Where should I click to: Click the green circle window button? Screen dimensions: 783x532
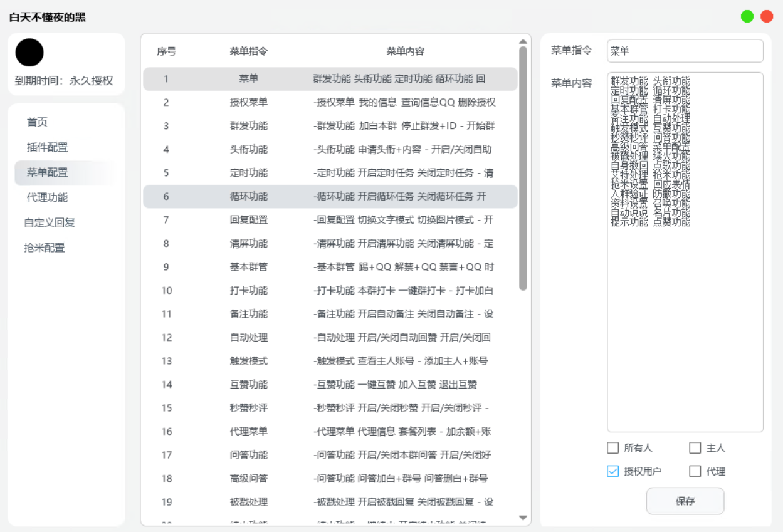747,16
